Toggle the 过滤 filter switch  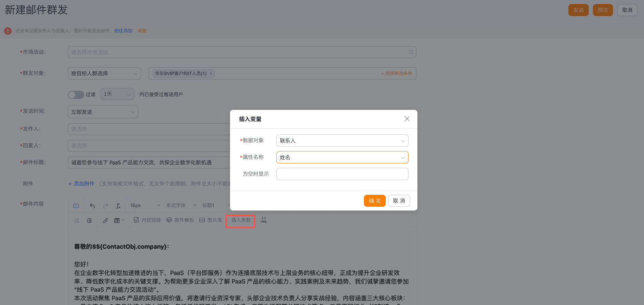(76, 95)
